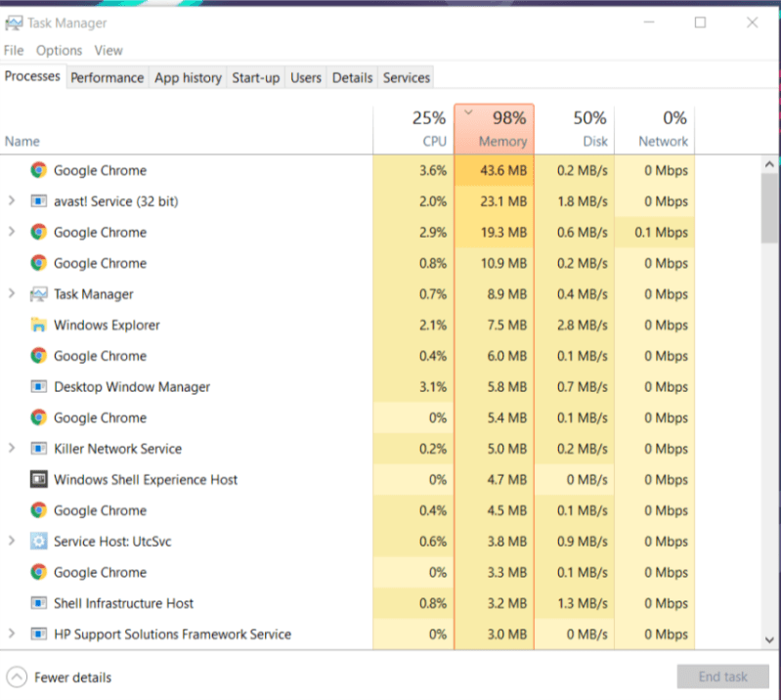The width and height of the screenshot is (781, 700).
Task: Sort by the Disk column header
Action: (575, 129)
